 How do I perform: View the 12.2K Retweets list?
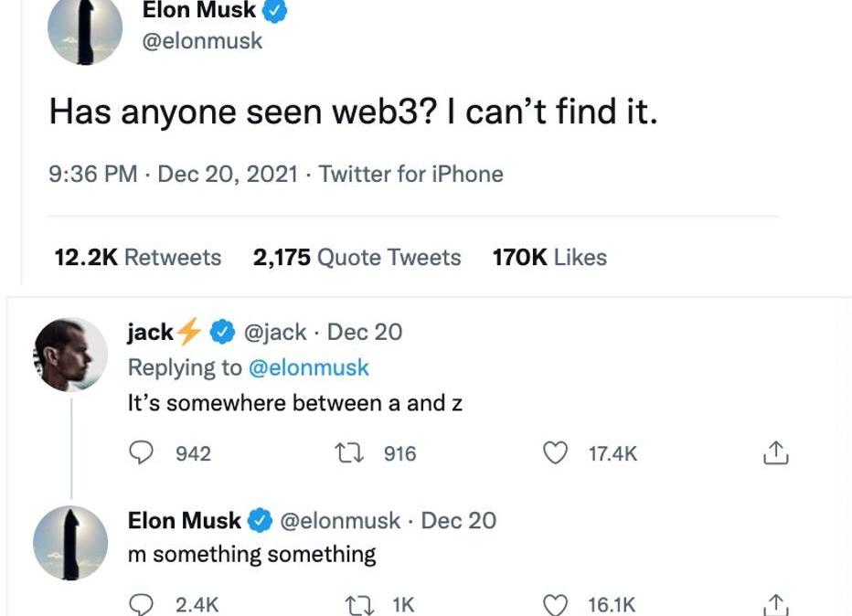137,258
